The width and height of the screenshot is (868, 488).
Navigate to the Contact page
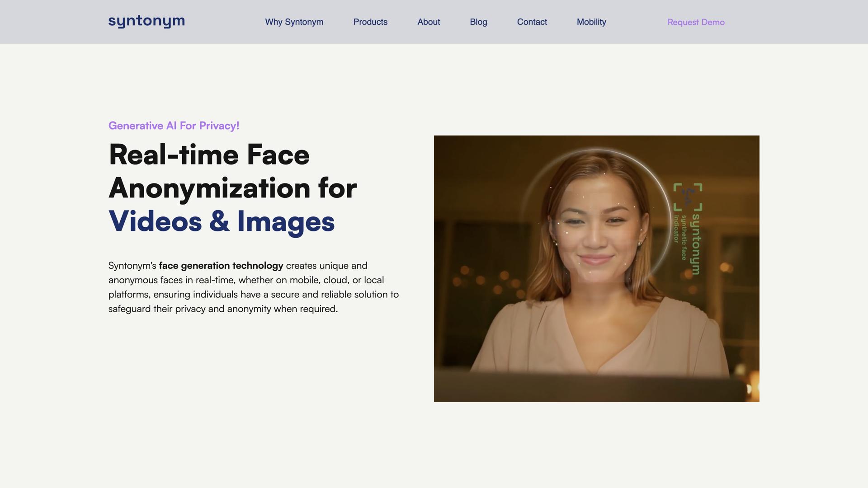coord(532,22)
